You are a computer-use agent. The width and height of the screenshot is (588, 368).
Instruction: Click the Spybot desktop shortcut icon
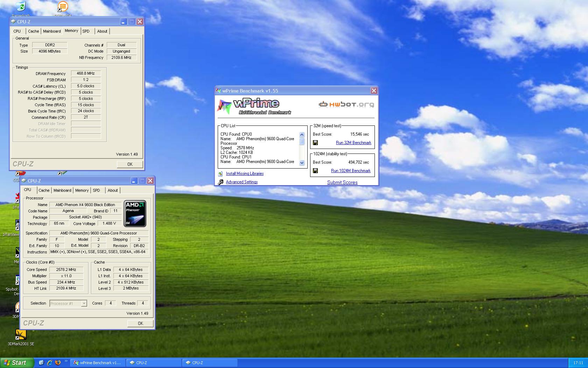17,280
